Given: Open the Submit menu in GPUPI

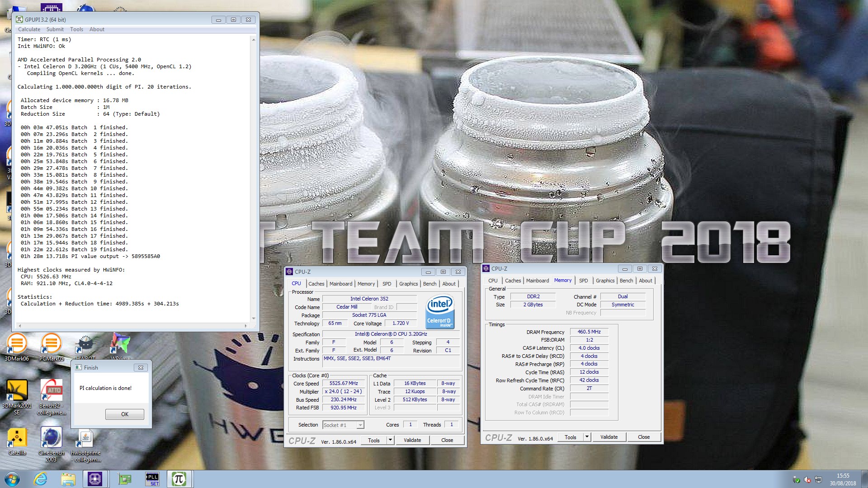Looking at the screenshot, I should 55,29.
